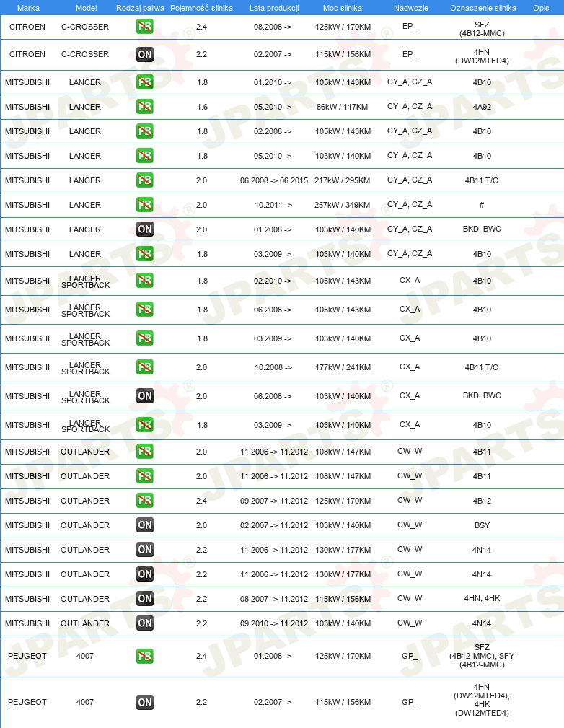Click production years 09.2010 -> 11.2012

(x=274, y=623)
